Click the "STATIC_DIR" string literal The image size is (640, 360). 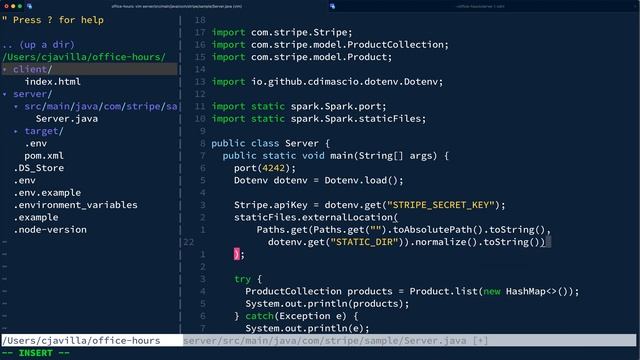coord(364,242)
